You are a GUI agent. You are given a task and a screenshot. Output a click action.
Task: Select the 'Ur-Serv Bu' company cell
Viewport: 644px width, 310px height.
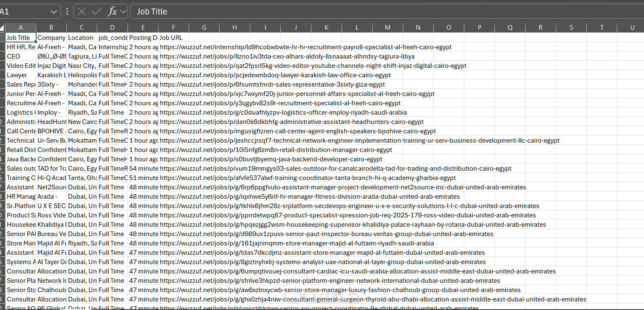click(x=51, y=140)
